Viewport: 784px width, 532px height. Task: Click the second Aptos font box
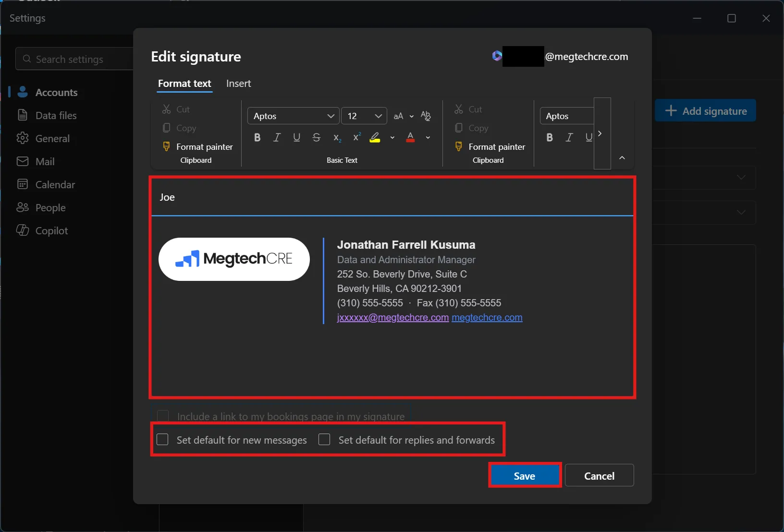[567, 116]
